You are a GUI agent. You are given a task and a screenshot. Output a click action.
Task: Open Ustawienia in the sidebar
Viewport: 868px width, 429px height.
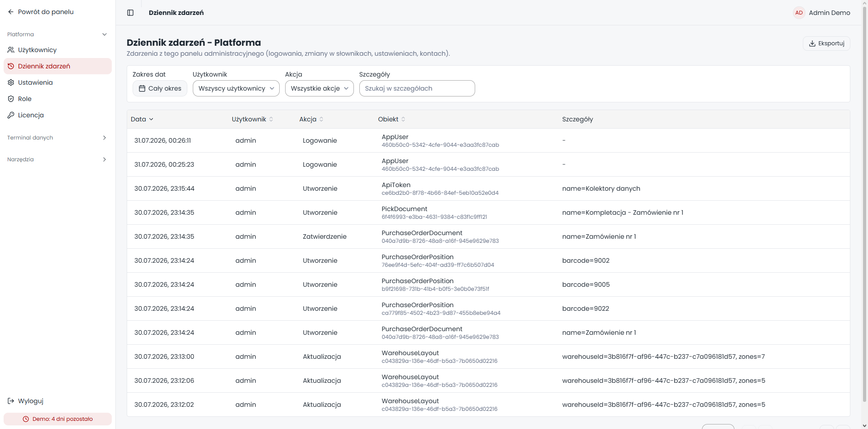click(57, 82)
